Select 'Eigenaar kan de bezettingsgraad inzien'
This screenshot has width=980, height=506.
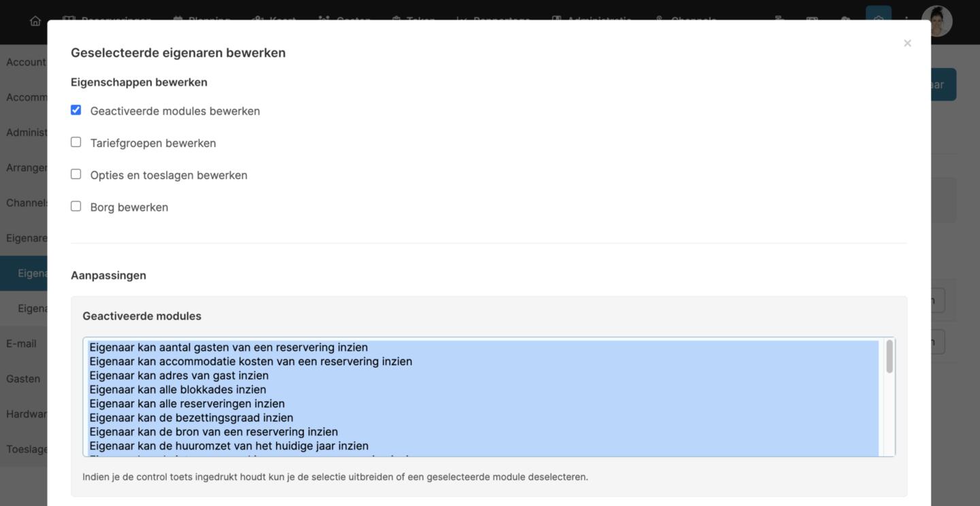[191, 418]
